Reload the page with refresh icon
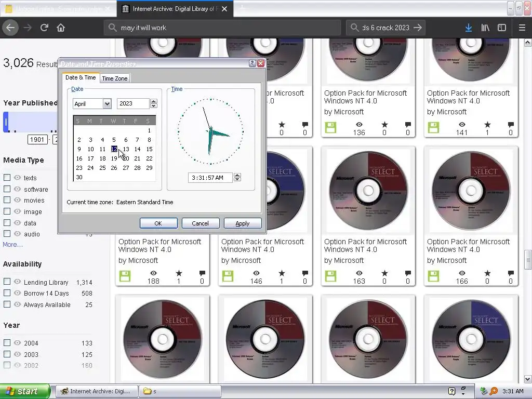Viewport: 532px width, 399px height. tap(44, 28)
